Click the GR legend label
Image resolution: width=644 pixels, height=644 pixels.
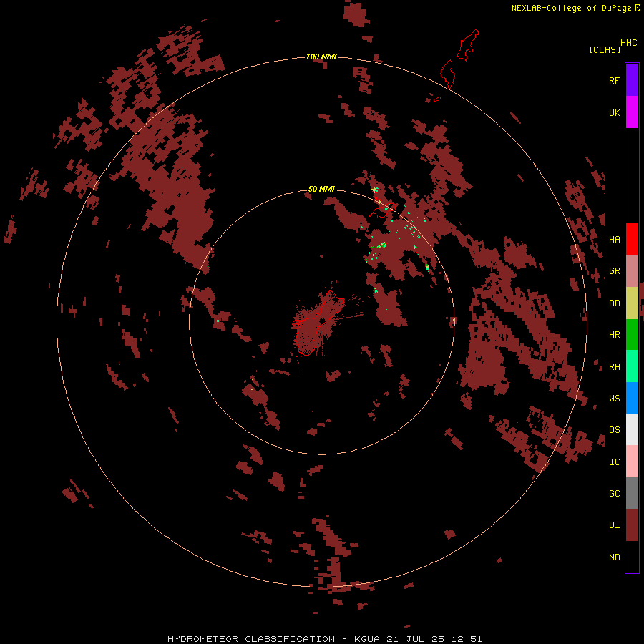coord(614,271)
